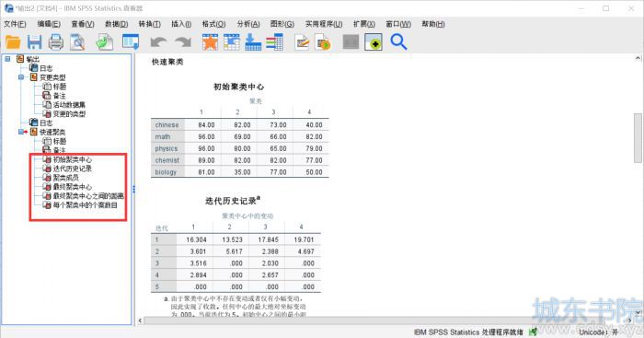Image resolution: width=644 pixels, height=338 pixels.
Task: Click the vertical scrollbar thumb of viewer
Action: 638,138
